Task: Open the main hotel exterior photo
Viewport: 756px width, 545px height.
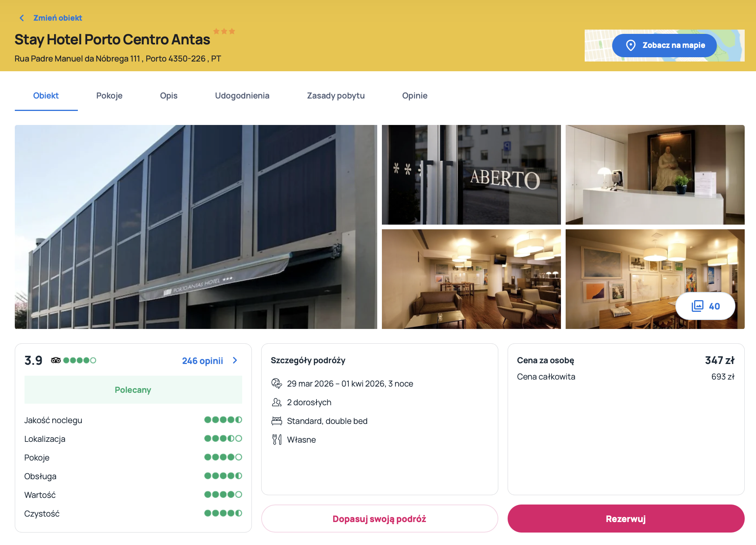Action: pyautogui.click(x=196, y=227)
